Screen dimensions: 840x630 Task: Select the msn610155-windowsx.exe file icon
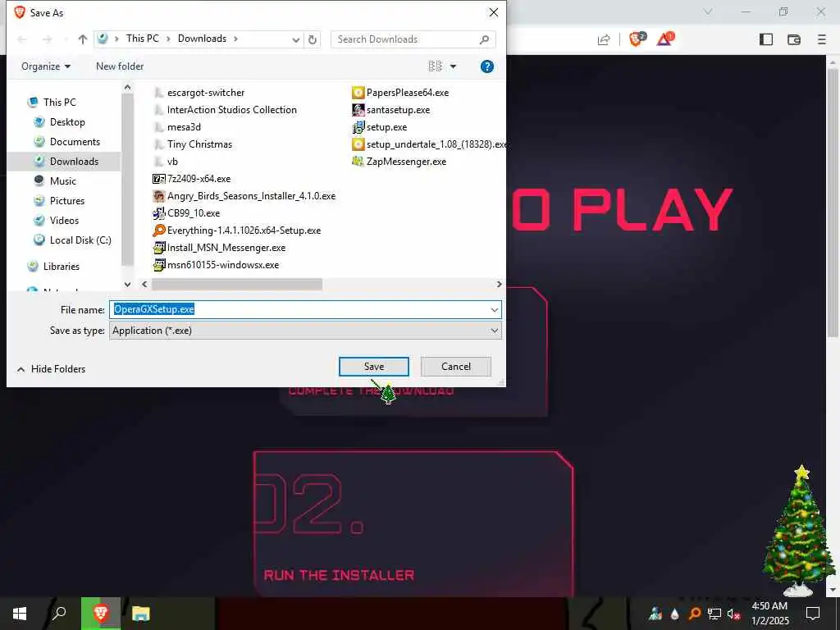(158, 265)
